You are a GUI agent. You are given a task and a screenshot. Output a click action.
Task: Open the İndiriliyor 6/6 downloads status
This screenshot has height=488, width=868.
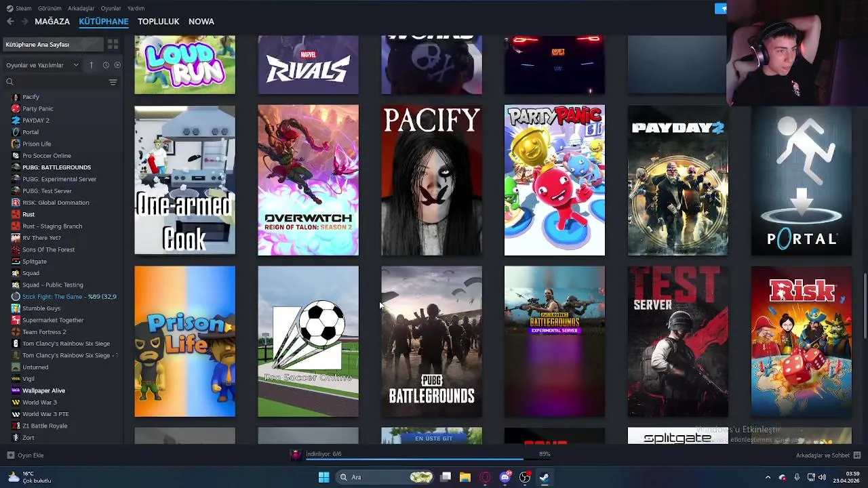coord(323,454)
